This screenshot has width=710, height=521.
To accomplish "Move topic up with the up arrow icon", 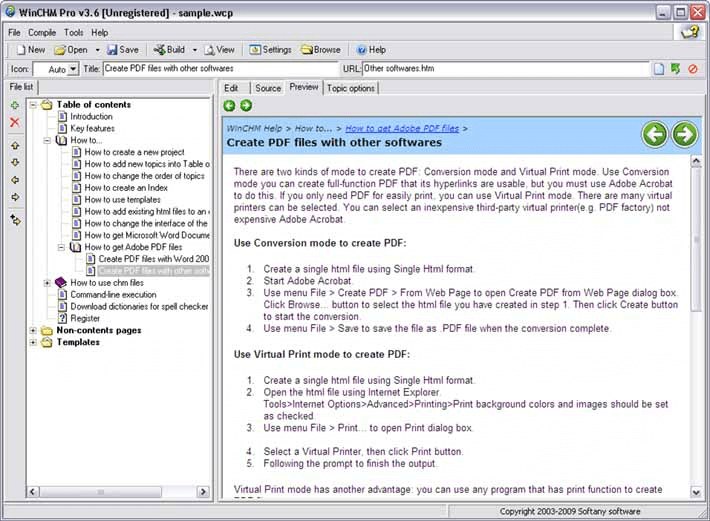I will coord(14,145).
